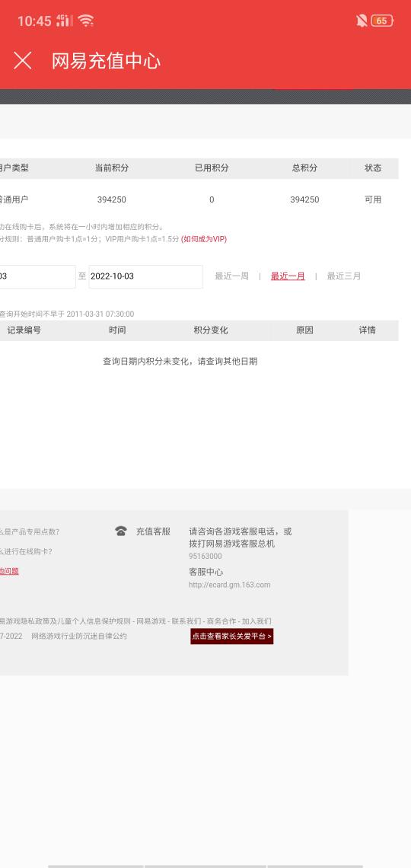
Task: Tap the muted notification bell status icon
Action: 362,21
